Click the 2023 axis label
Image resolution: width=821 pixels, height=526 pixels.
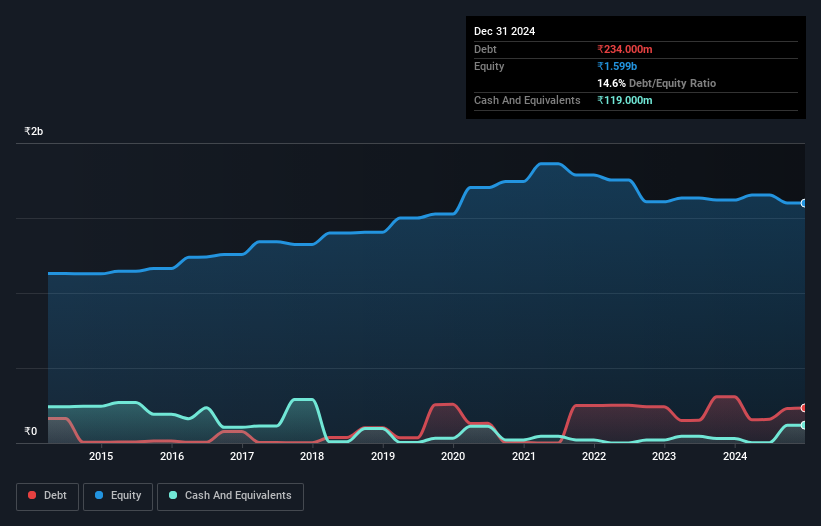(x=664, y=456)
